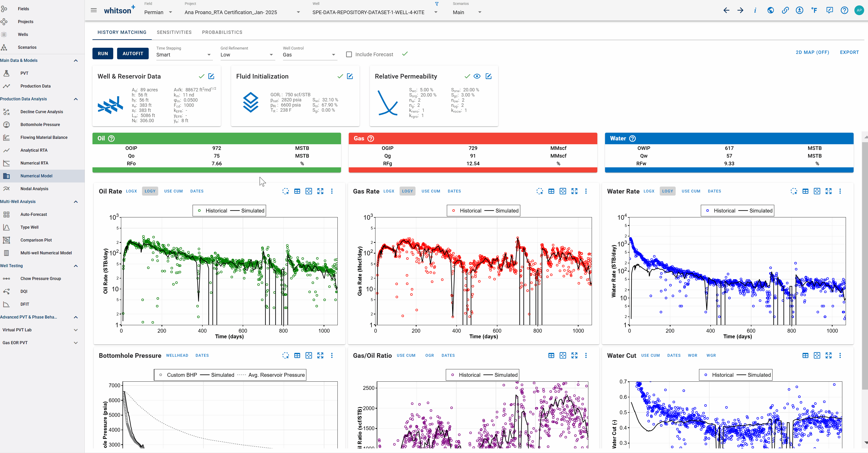The height and width of the screenshot is (453, 868).
Task: Open the Well selection dropdown
Action: [x=375, y=12]
